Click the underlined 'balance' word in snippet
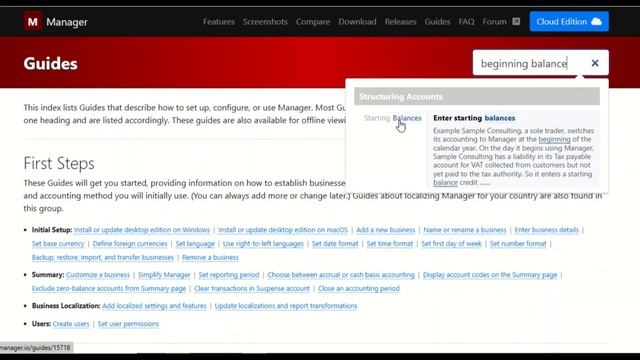Viewport: 640px width, 360px height. (x=445, y=182)
